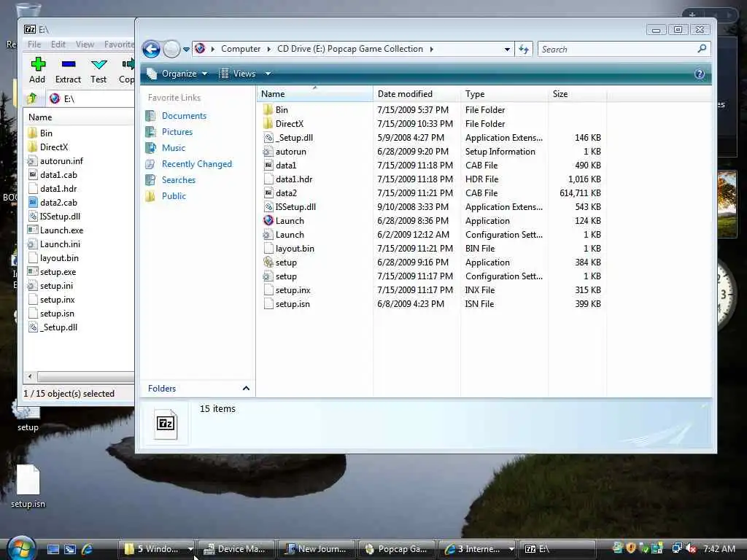This screenshot has width=747, height=560.
Task: Click the search magnifier icon
Action: (702, 49)
